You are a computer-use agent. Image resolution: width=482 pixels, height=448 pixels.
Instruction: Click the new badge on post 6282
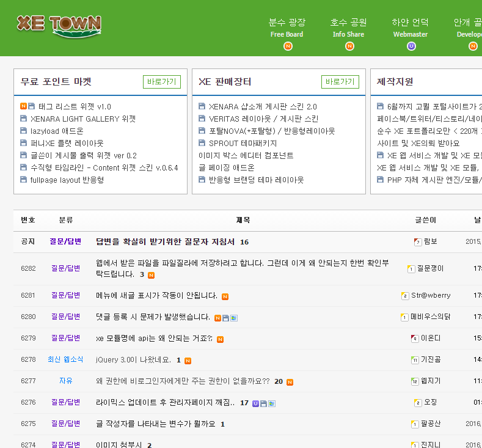click(x=152, y=275)
